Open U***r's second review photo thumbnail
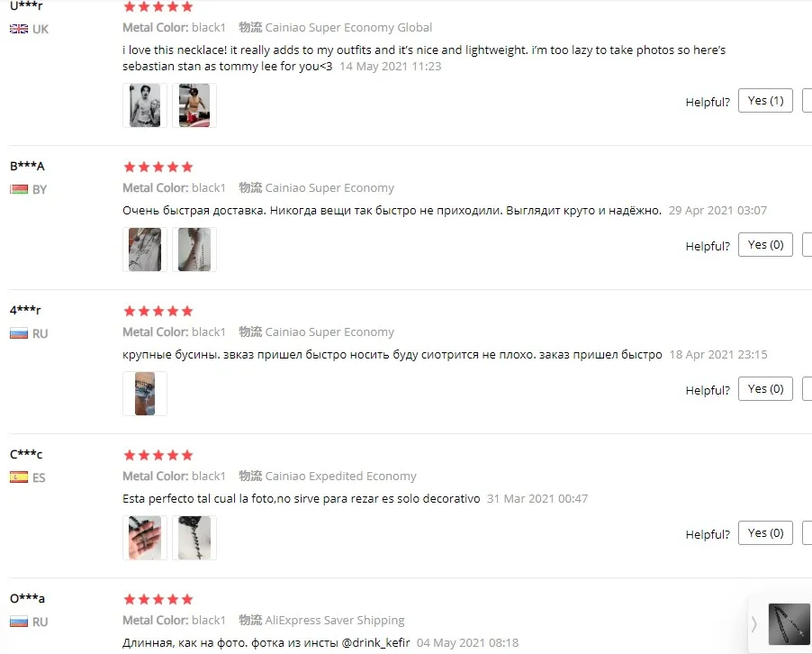The width and height of the screenshot is (812, 654). (194, 105)
